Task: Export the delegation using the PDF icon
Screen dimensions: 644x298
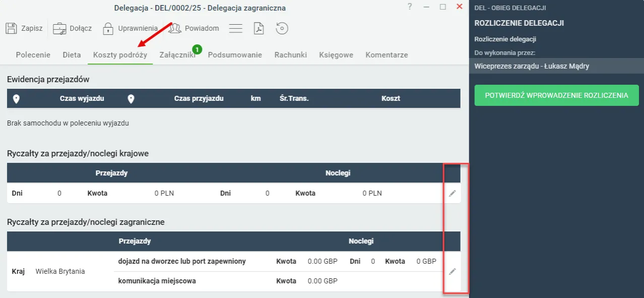Action: tap(259, 28)
